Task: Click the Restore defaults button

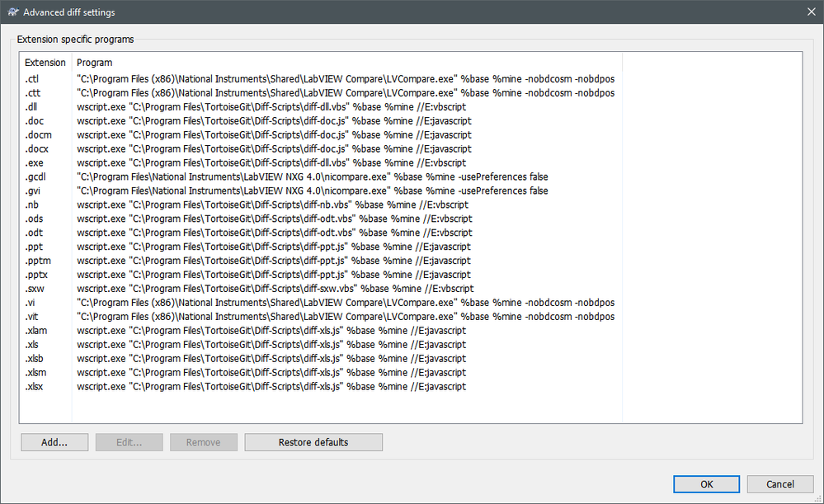Action: [x=313, y=442]
